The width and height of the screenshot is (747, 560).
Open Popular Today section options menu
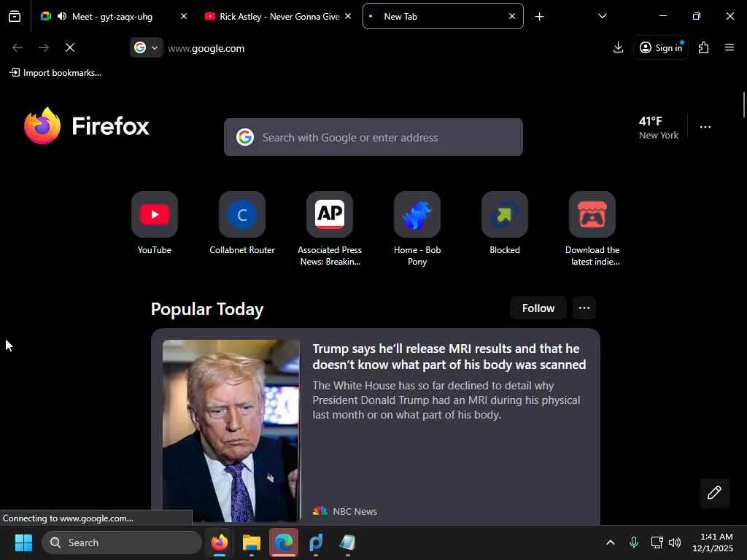pyautogui.click(x=584, y=308)
